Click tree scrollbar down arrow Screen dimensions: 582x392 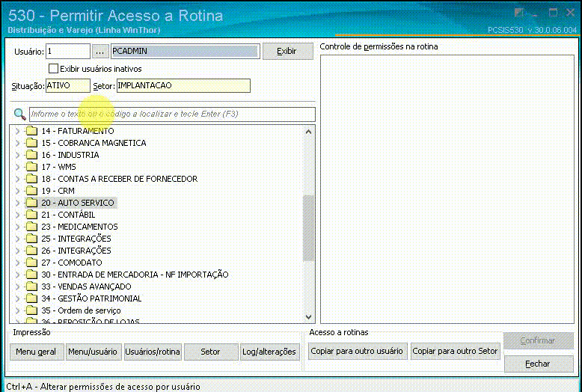(x=308, y=316)
